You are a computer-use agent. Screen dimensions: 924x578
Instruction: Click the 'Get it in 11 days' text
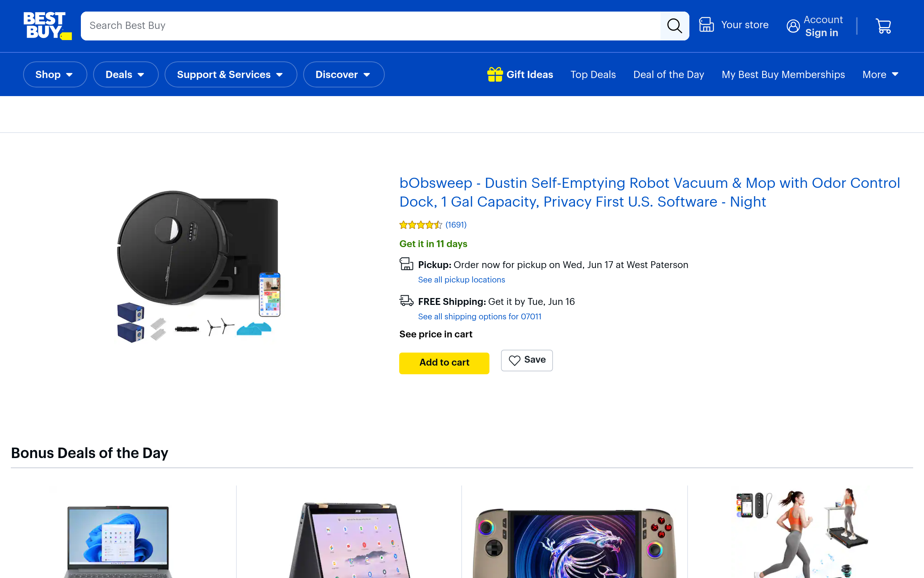tap(433, 244)
